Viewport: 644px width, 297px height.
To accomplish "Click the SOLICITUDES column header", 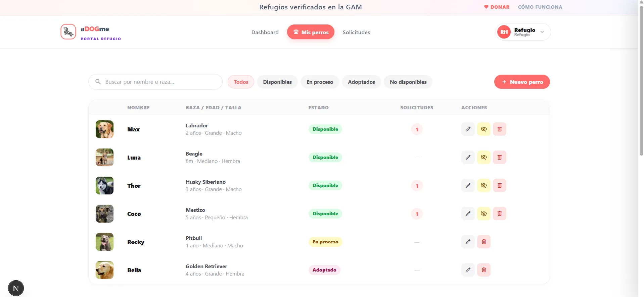I will (x=417, y=108).
